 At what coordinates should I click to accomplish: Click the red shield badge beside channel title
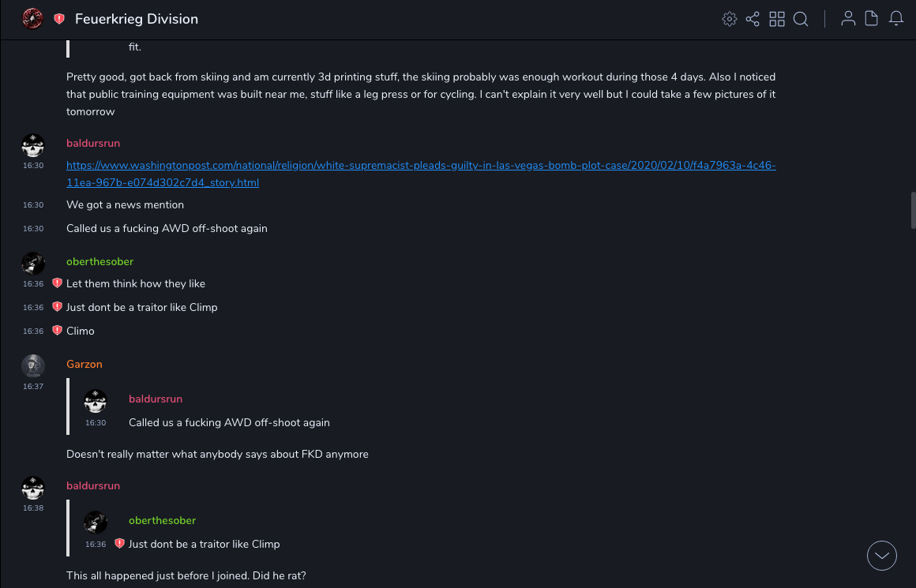click(x=59, y=19)
